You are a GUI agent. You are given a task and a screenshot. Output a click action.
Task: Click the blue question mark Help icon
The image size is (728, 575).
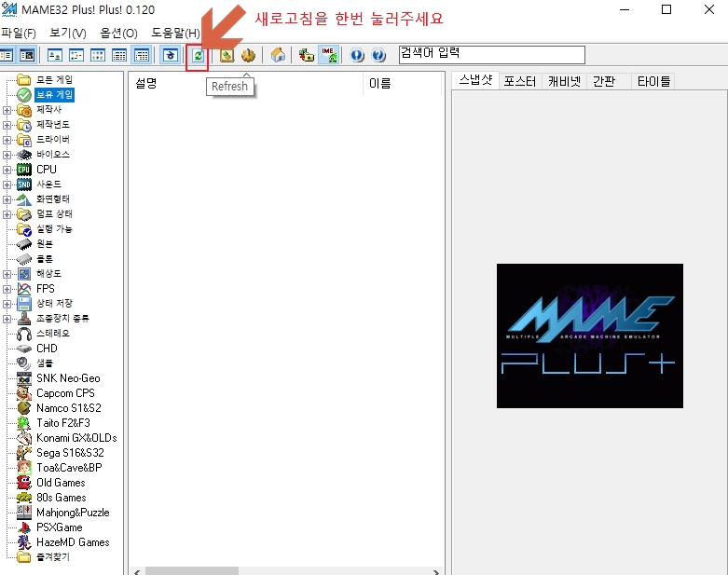(x=378, y=56)
